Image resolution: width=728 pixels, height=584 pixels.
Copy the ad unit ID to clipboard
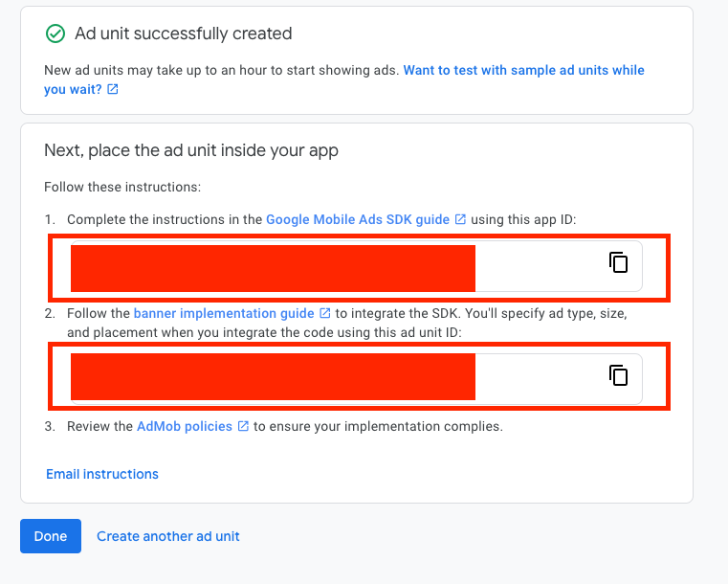[x=618, y=375]
